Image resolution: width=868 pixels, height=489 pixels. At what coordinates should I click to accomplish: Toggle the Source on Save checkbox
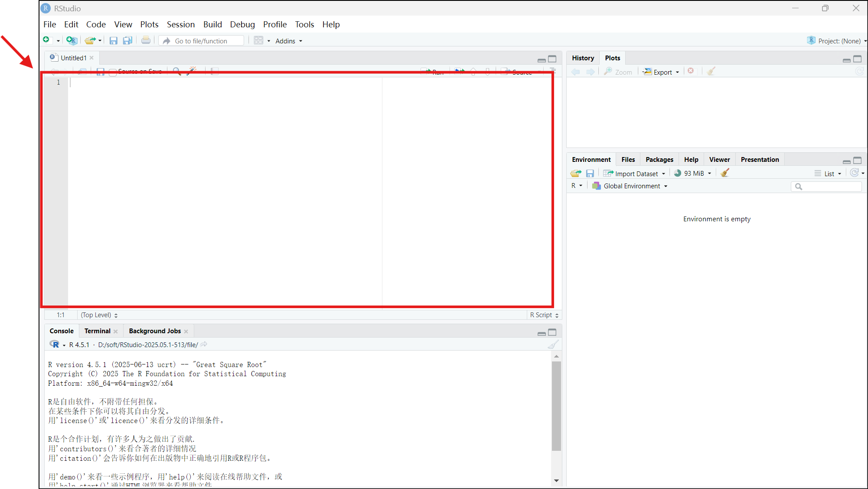point(113,72)
